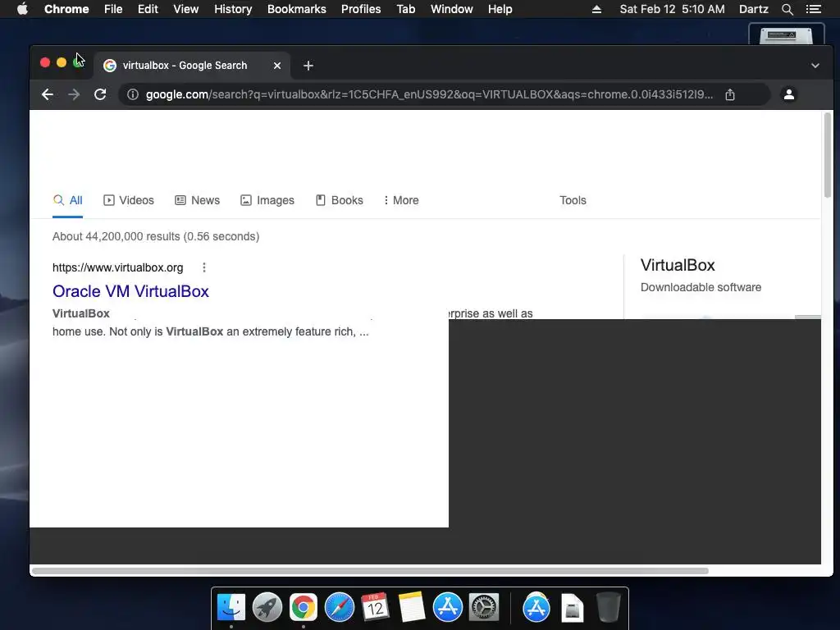The width and height of the screenshot is (840, 630).
Task: Share this page from the address bar
Action: [x=729, y=95]
